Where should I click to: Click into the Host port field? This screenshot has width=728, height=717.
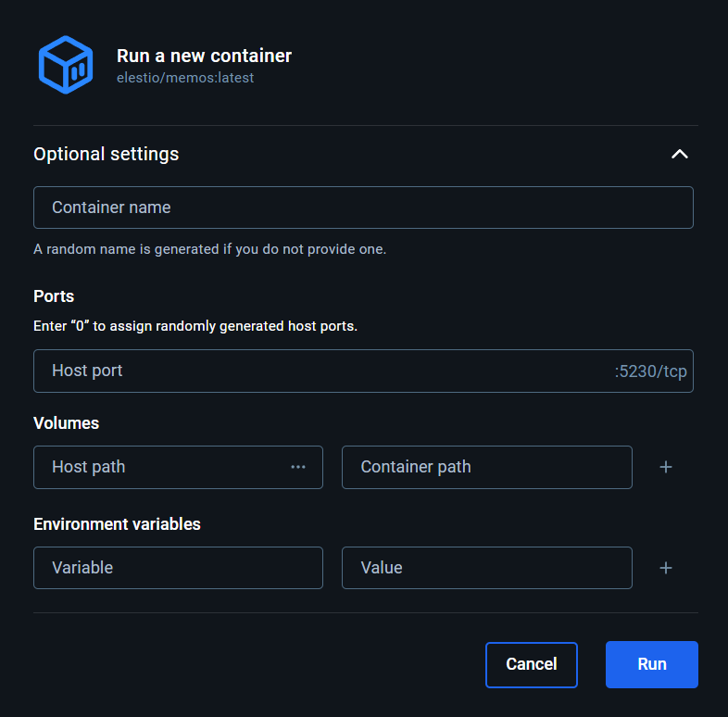point(315,371)
